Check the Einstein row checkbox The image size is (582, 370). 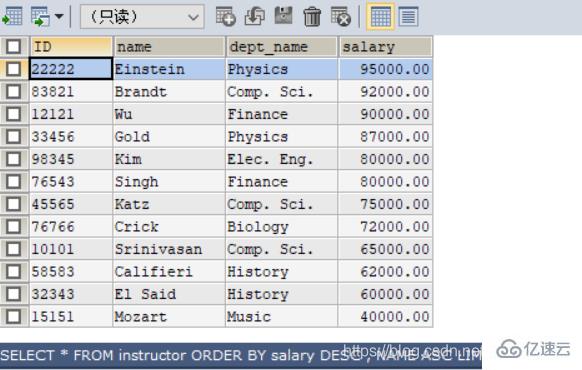14,69
